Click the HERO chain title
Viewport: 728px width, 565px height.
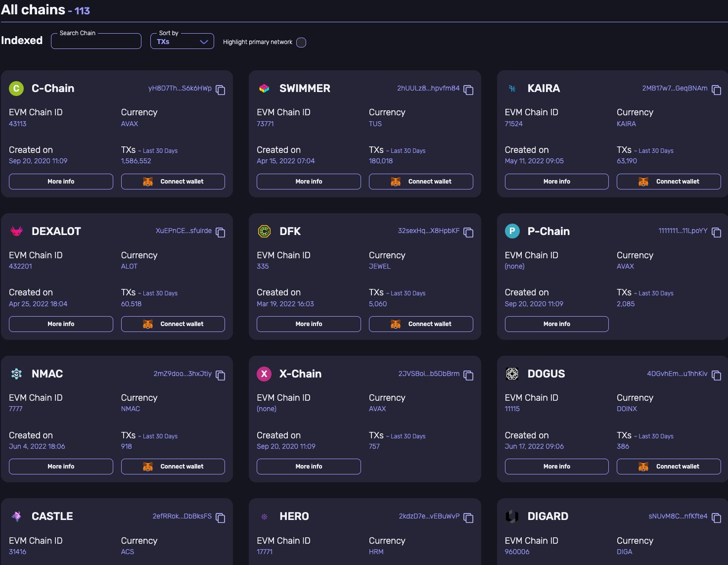(x=294, y=517)
